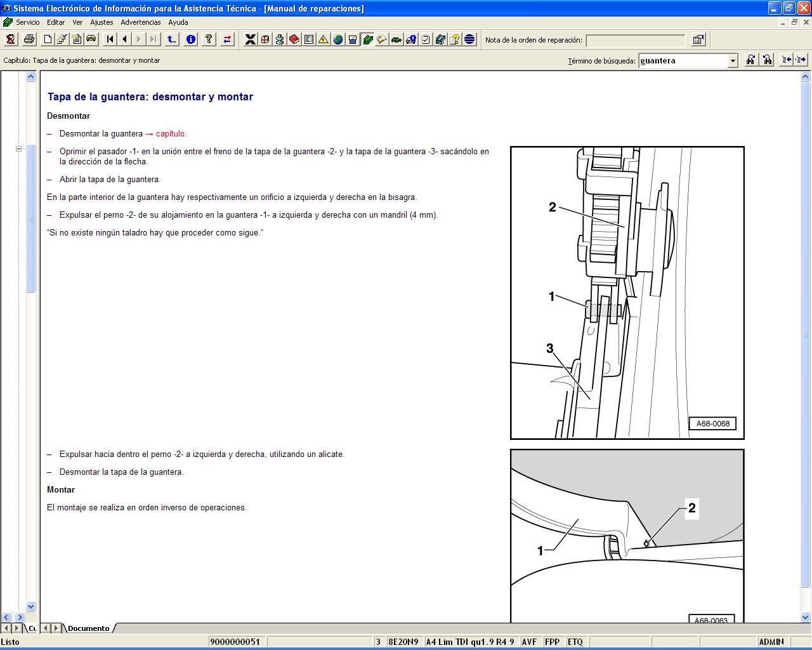
Task: Click the printer icon to print document
Action: click(x=29, y=39)
